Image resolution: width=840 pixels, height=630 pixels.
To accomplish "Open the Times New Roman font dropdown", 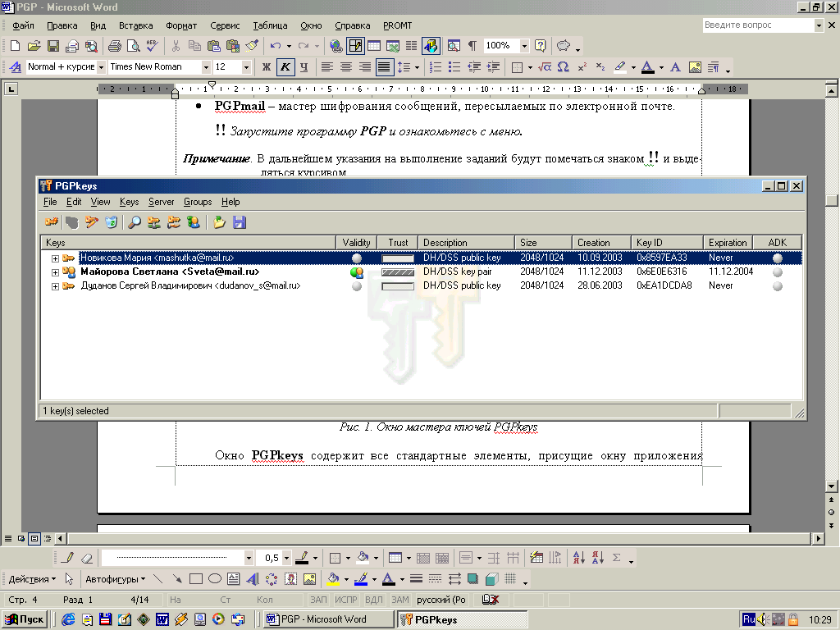I will pos(206,67).
